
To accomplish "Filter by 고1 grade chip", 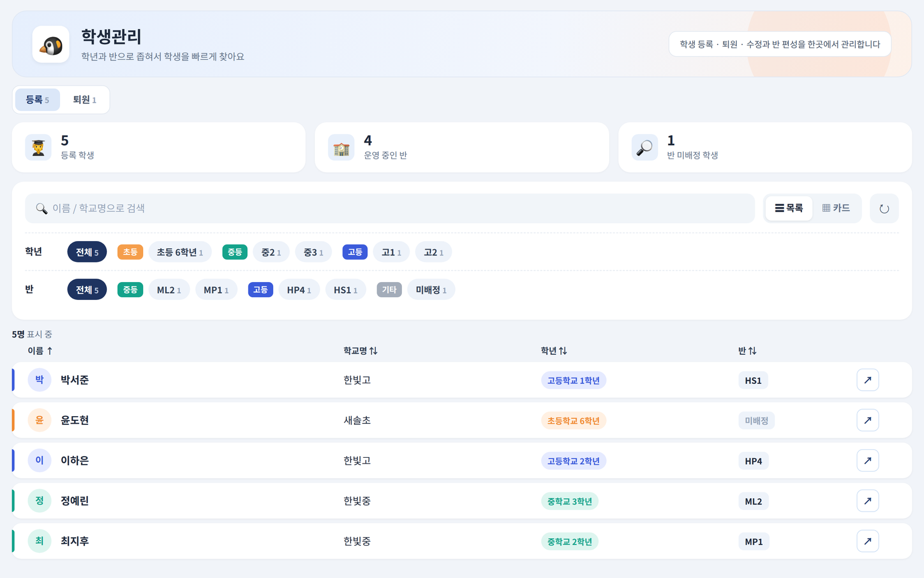I will [392, 252].
